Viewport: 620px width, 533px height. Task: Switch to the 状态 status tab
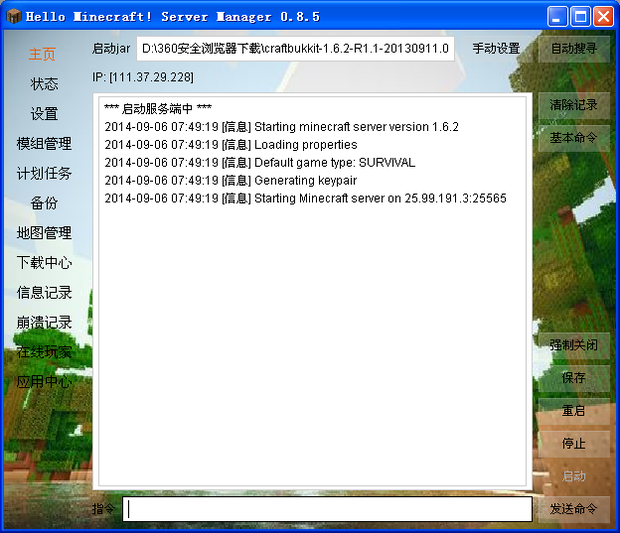click(x=44, y=84)
